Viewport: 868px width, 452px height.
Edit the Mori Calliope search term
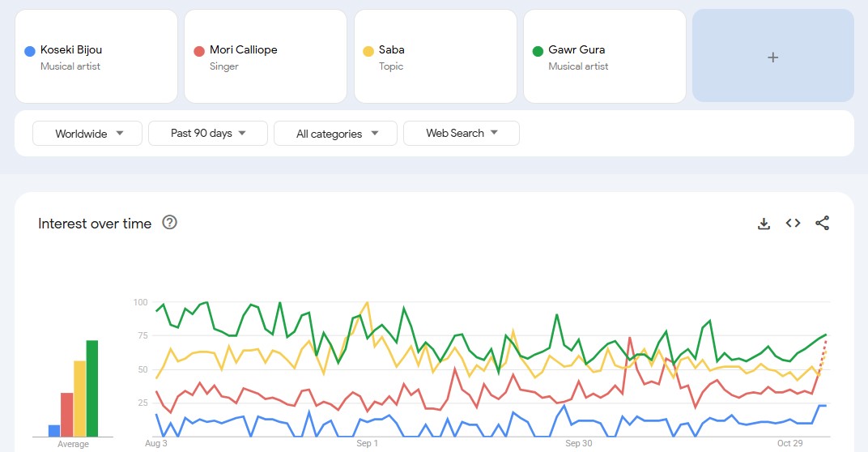point(243,50)
